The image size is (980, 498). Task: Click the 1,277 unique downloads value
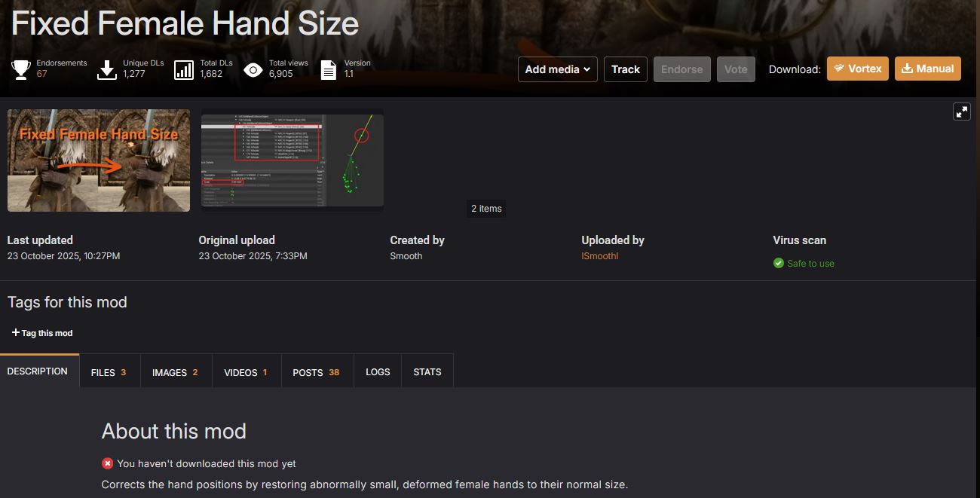coord(134,74)
